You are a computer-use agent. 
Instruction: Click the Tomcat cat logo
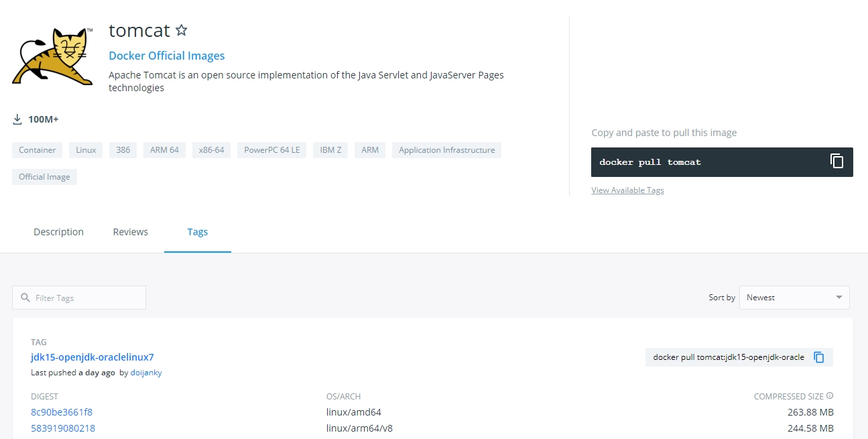click(x=53, y=57)
